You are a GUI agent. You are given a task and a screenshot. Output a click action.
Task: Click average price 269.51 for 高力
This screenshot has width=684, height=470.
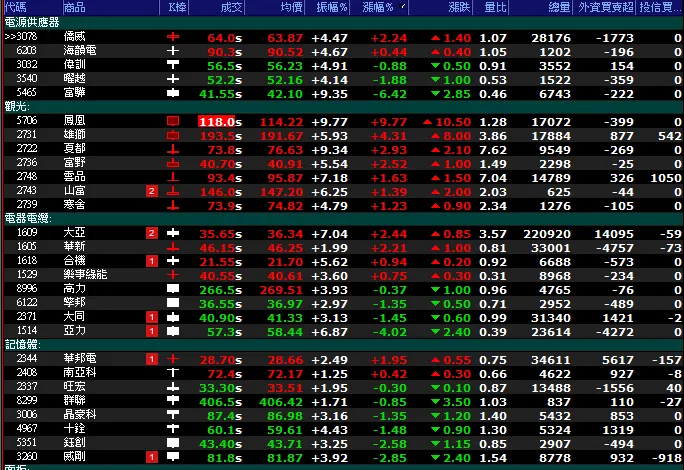click(281, 290)
